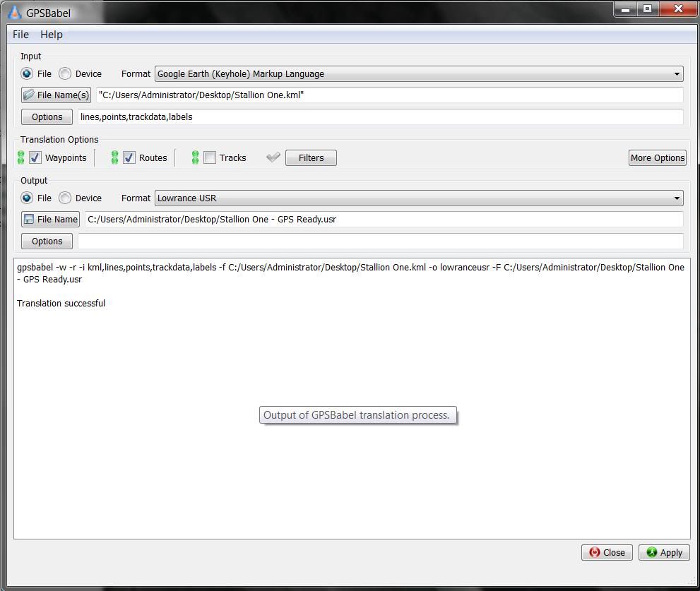Uncheck the Routes checkbox
The width and height of the screenshot is (700, 591).
[x=129, y=157]
